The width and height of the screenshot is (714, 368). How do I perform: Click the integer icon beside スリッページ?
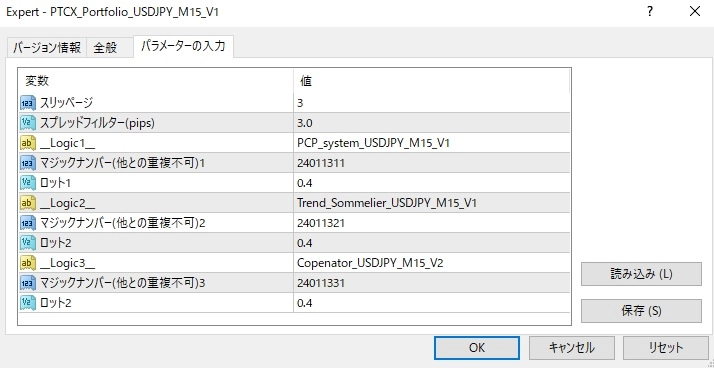(28, 103)
